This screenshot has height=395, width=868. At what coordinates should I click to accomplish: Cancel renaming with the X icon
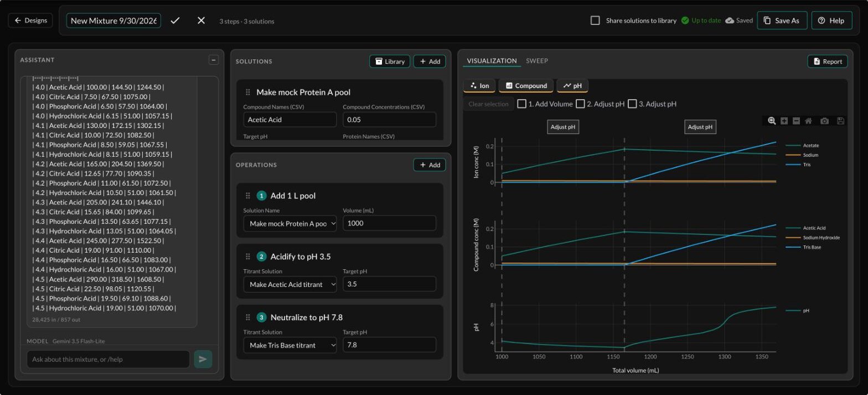pyautogui.click(x=201, y=20)
